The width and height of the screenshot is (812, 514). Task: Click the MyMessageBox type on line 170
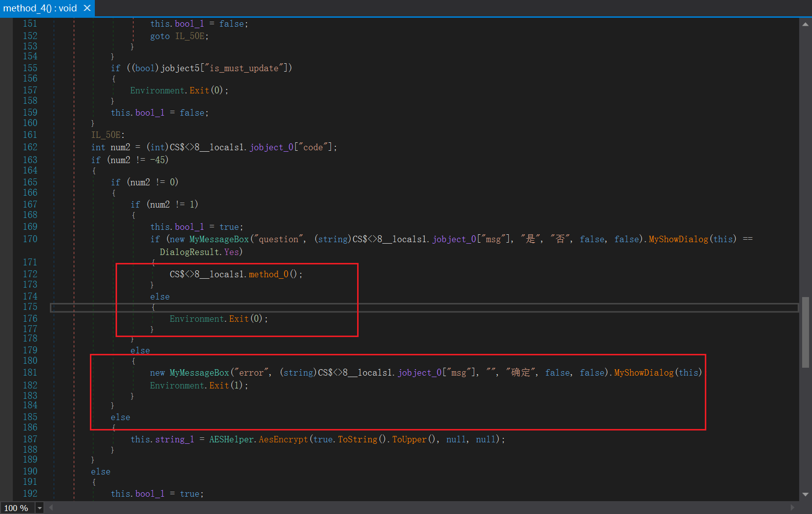click(x=219, y=239)
